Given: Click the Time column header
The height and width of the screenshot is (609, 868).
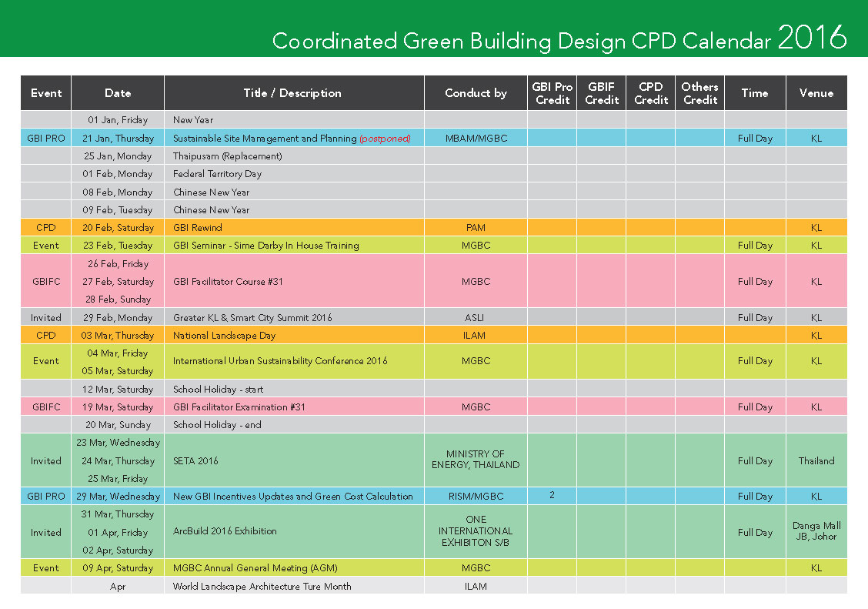Looking at the screenshot, I should 754,93.
